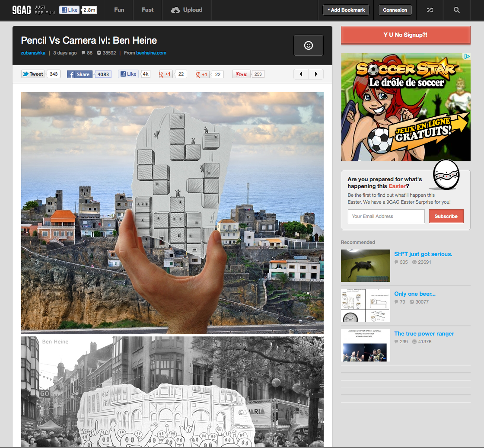Click the Your Email Address field
Viewport: 484px width, 448px height.
pyautogui.click(x=386, y=216)
